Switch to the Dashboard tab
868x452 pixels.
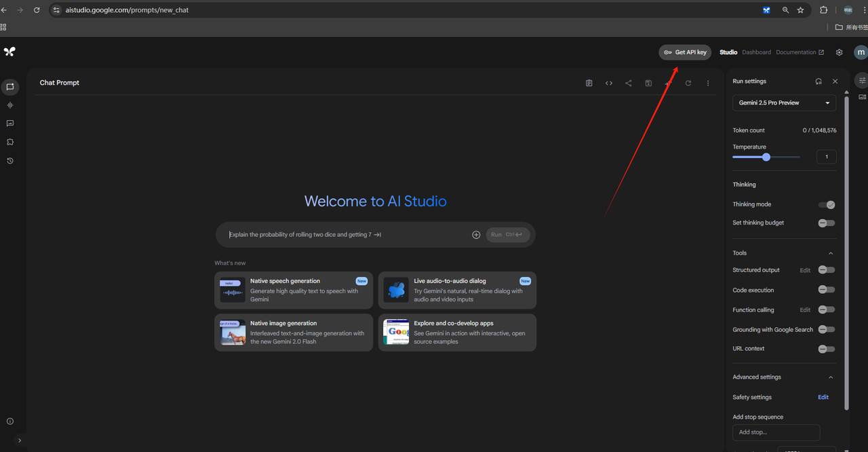point(756,52)
